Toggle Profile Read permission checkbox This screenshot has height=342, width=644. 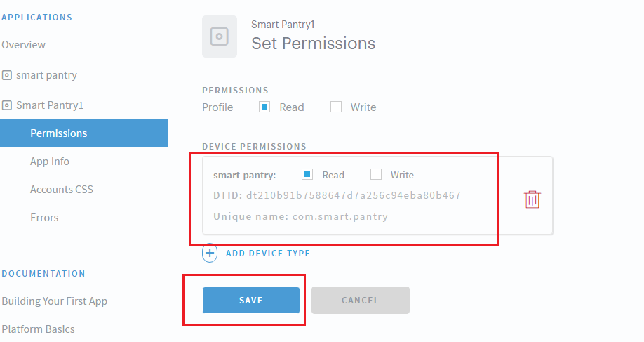point(264,107)
